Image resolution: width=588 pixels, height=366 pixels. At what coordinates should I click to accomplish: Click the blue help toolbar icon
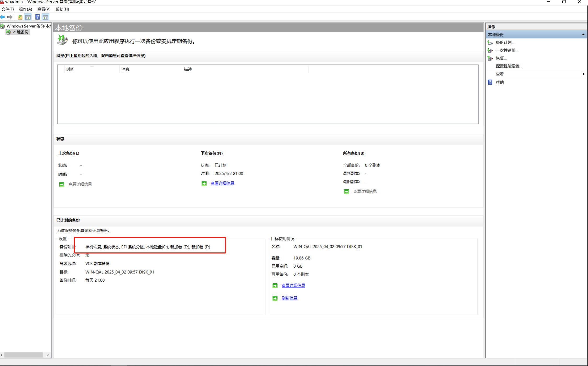(x=37, y=17)
